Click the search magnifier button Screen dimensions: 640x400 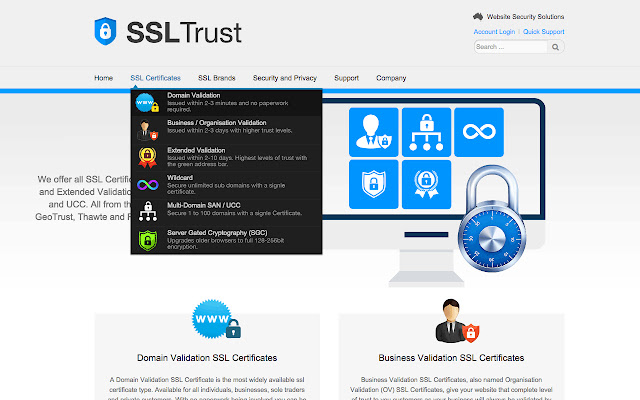click(x=556, y=47)
